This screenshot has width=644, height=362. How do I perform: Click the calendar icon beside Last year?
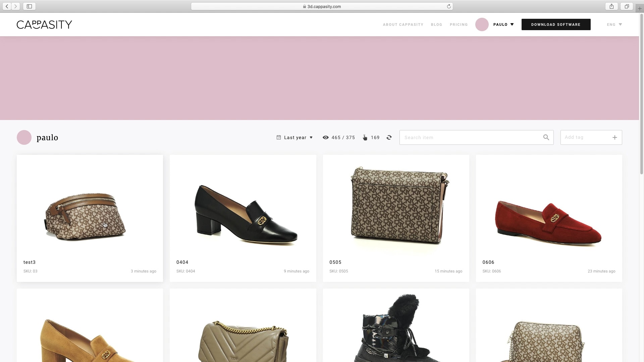(x=278, y=137)
